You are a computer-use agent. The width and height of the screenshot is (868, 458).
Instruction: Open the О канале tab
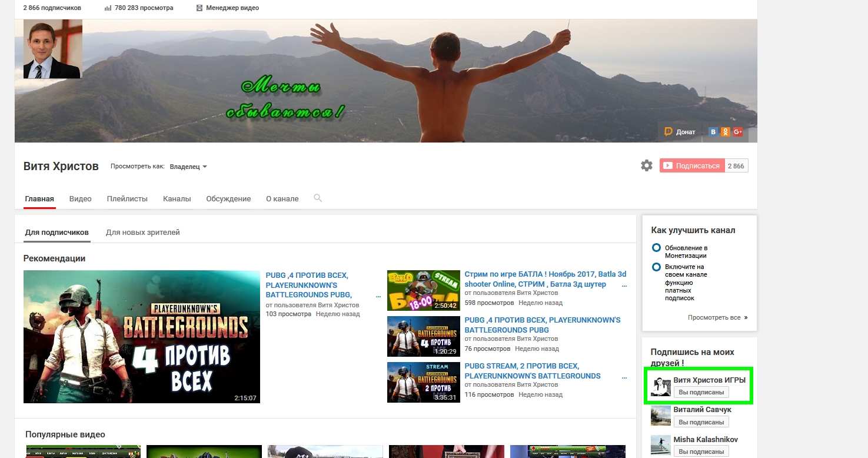282,199
